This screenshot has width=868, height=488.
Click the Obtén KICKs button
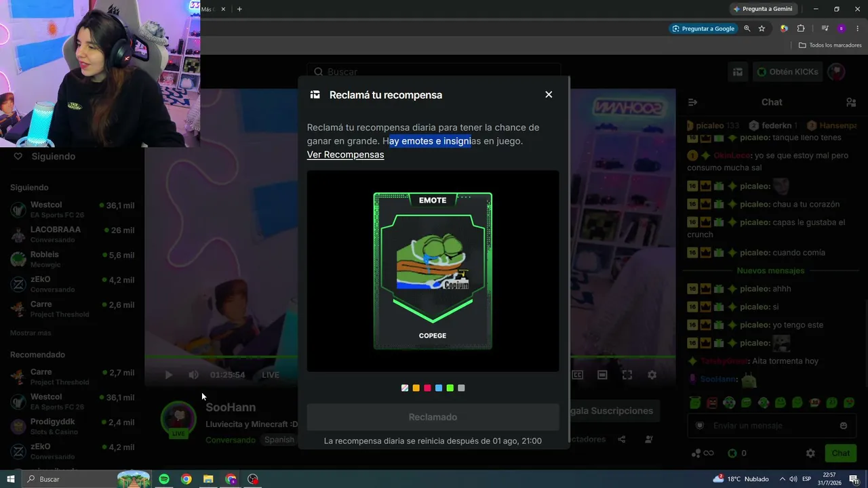coord(787,72)
